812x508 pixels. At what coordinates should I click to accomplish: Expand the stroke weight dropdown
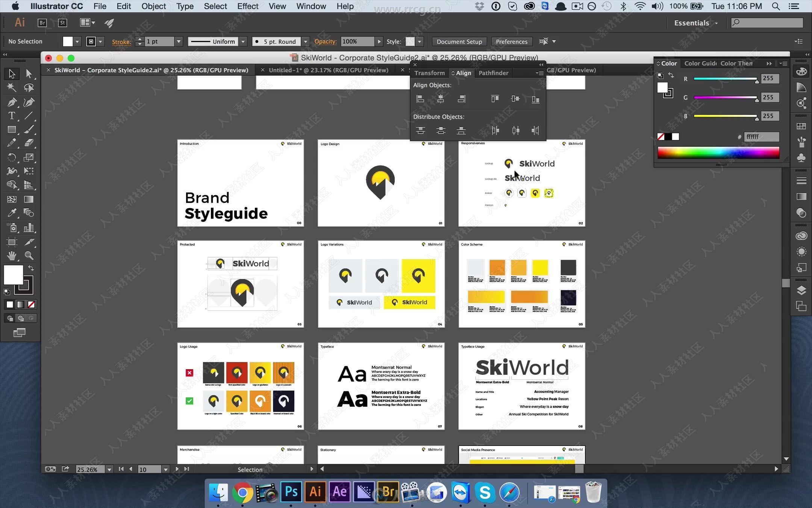178,41
